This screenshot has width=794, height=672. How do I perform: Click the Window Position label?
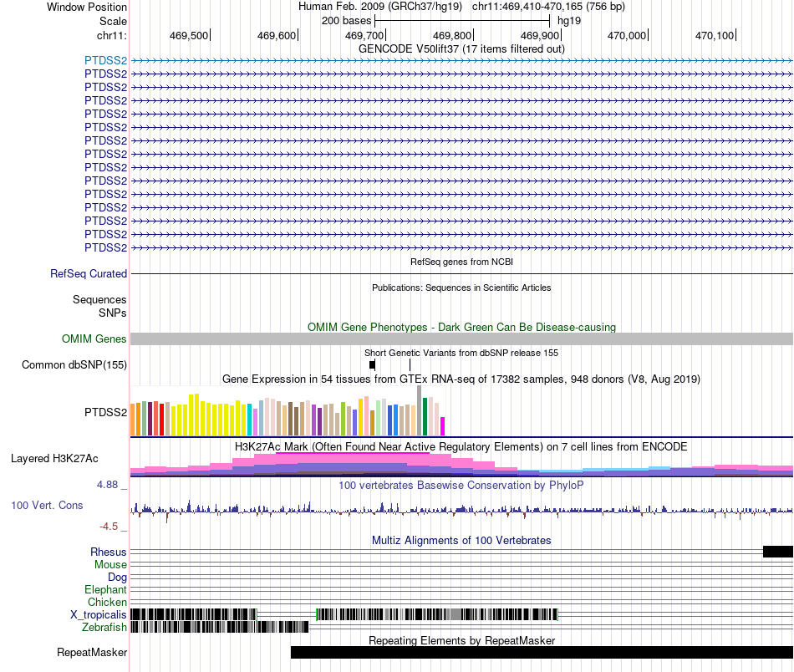point(87,7)
